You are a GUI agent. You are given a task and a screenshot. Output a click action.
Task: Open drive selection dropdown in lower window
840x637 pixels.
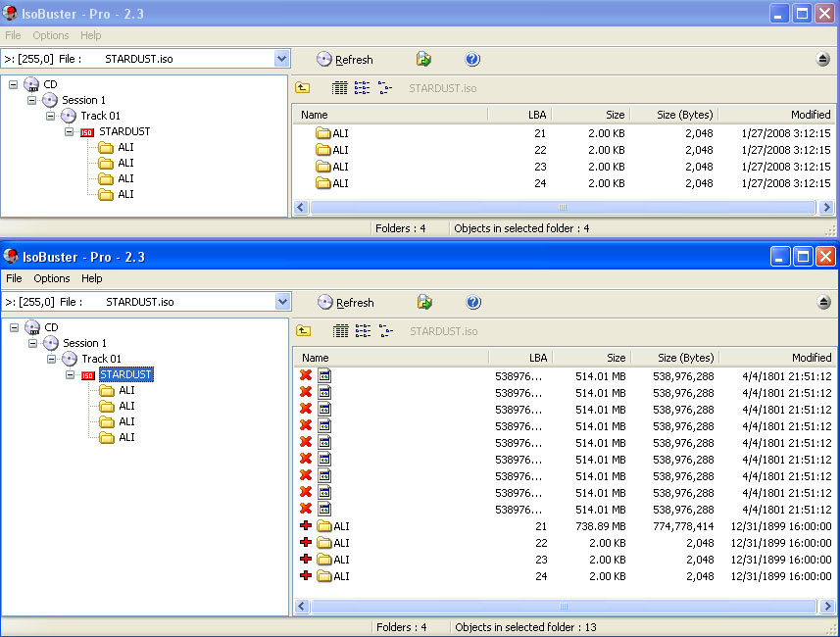pyautogui.click(x=283, y=302)
